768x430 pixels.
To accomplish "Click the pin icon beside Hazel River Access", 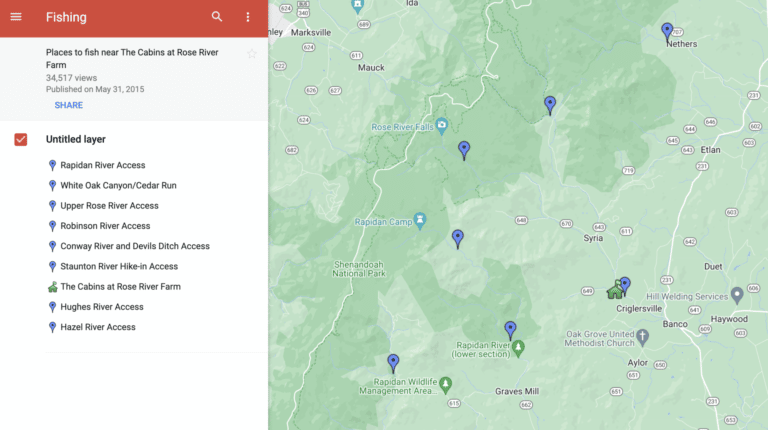I will click(x=52, y=327).
